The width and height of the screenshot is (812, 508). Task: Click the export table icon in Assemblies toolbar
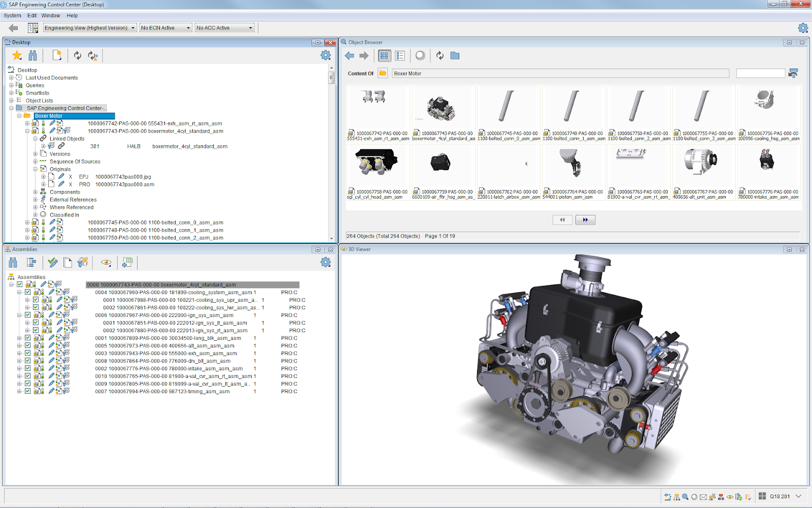pyautogui.click(x=127, y=262)
